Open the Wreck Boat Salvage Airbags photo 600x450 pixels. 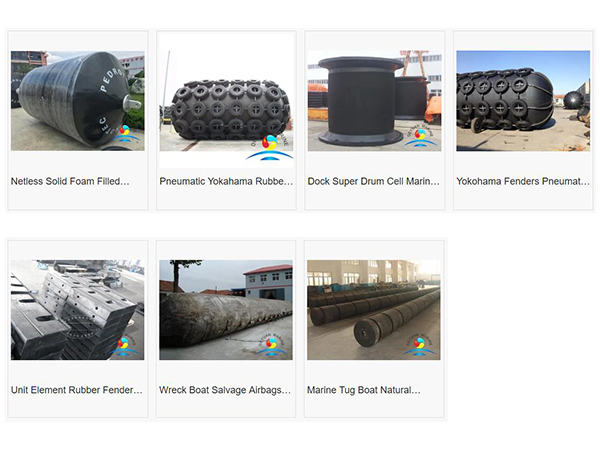point(226,310)
